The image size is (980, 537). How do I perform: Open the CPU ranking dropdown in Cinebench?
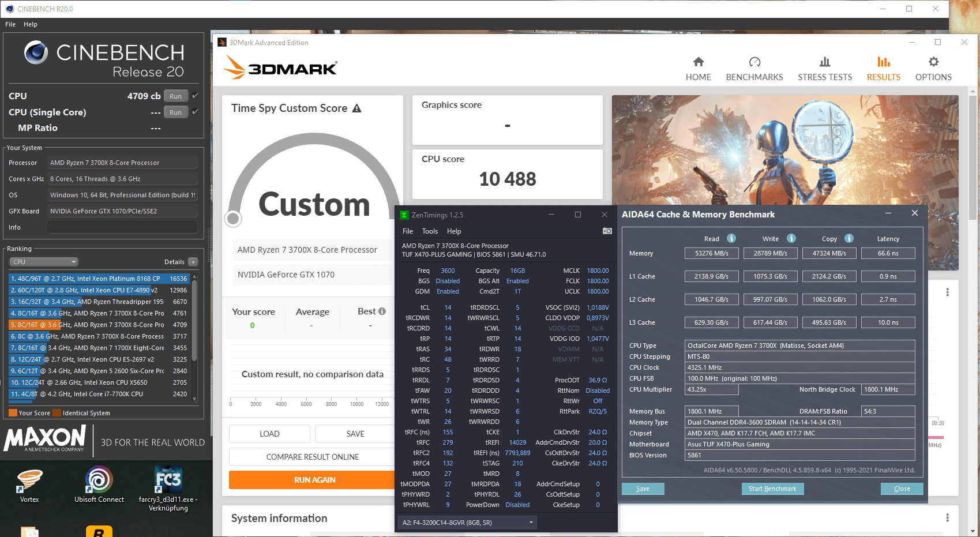[44, 262]
